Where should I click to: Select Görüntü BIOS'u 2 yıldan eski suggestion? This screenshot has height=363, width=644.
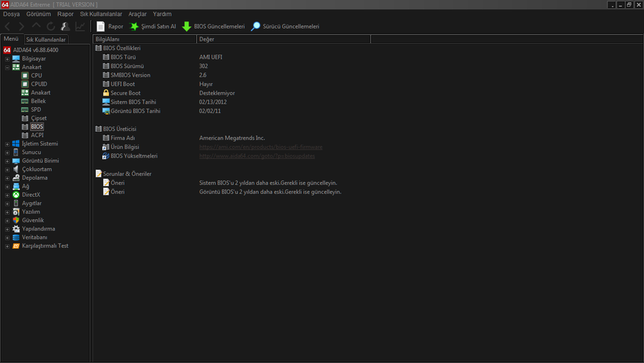270,192
